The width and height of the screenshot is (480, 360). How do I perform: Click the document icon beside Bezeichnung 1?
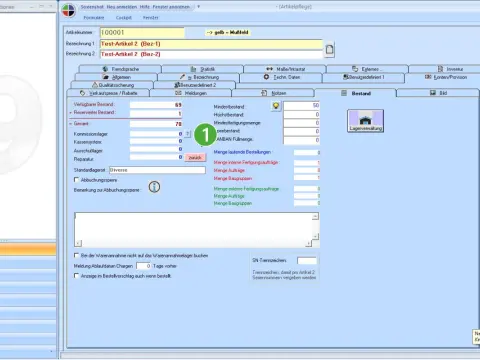point(329,50)
